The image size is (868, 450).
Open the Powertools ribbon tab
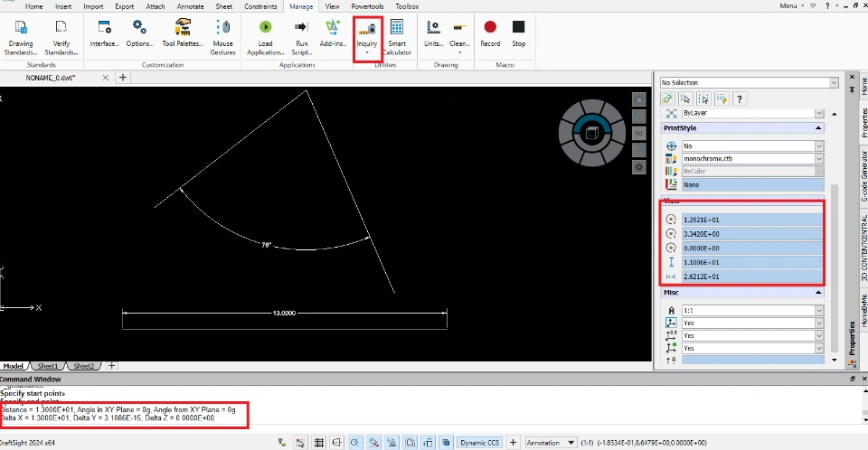pyautogui.click(x=368, y=6)
